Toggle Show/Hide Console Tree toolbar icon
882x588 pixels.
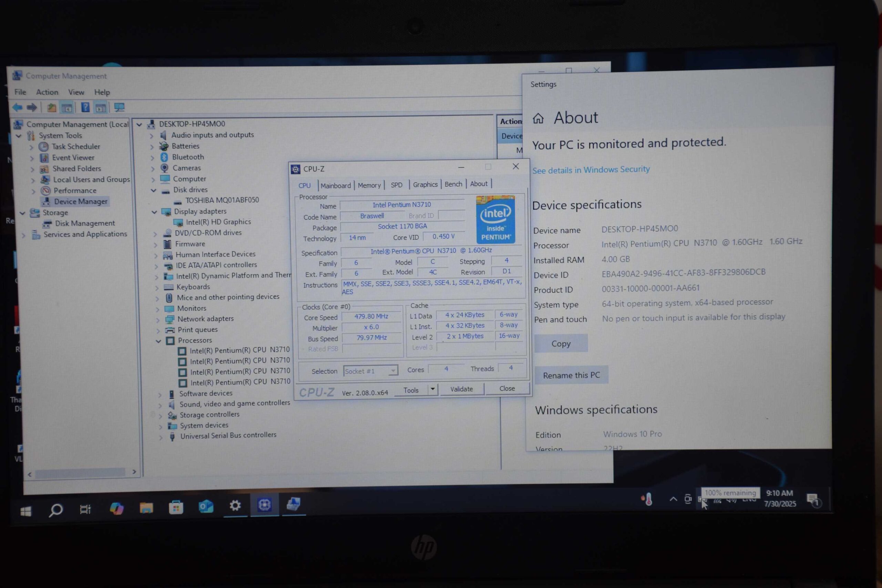pos(67,108)
